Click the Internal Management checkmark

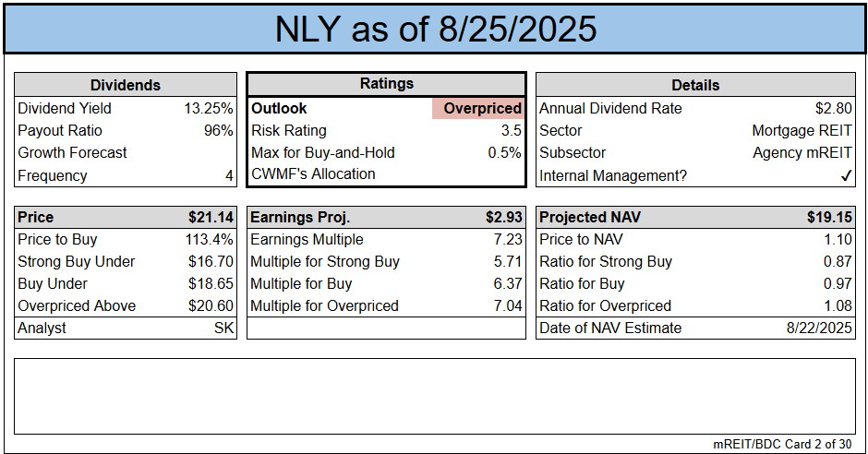[845, 175]
